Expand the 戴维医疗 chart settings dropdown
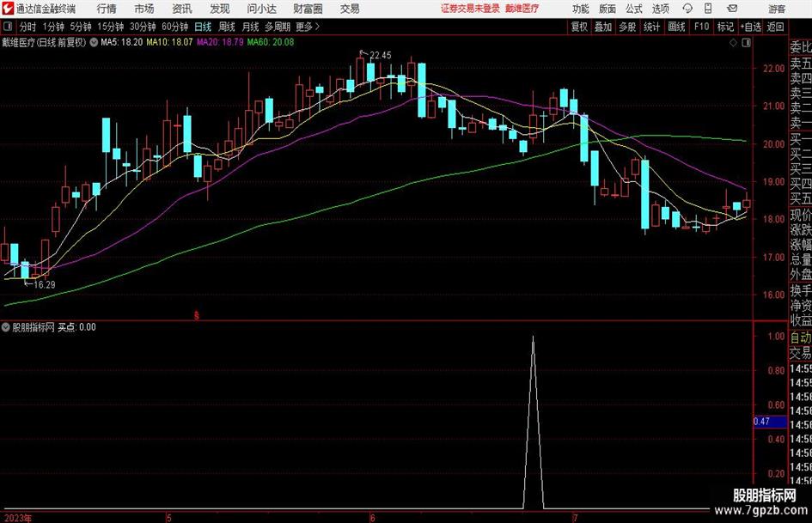This screenshot has height=523, width=812. [x=94, y=42]
